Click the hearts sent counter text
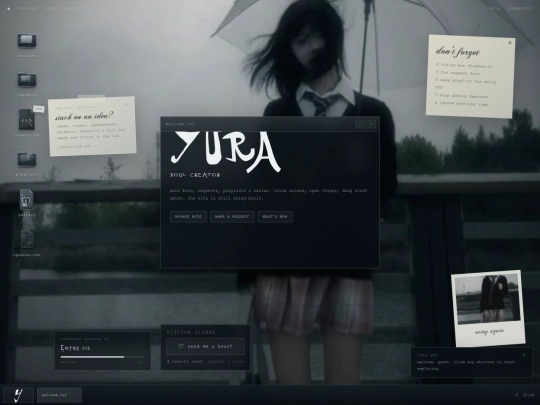 [185, 362]
